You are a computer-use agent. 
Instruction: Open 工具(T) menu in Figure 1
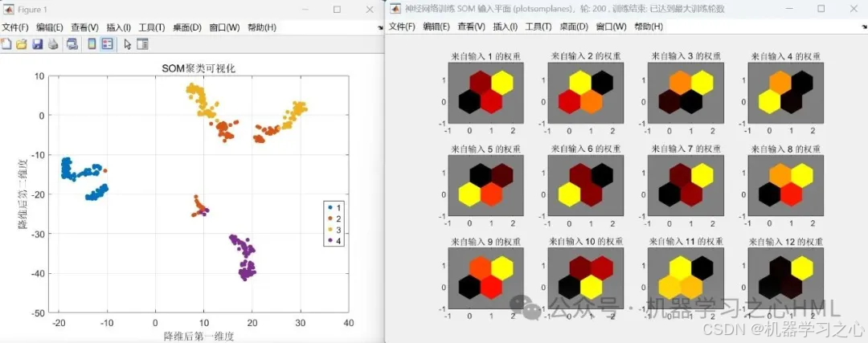152,27
